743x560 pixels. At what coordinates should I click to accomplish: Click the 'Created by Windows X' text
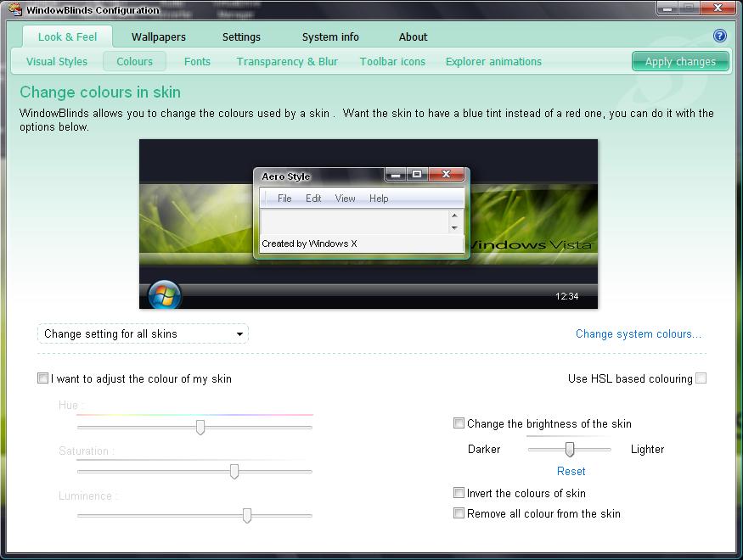pyautogui.click(x=309, y=244)
